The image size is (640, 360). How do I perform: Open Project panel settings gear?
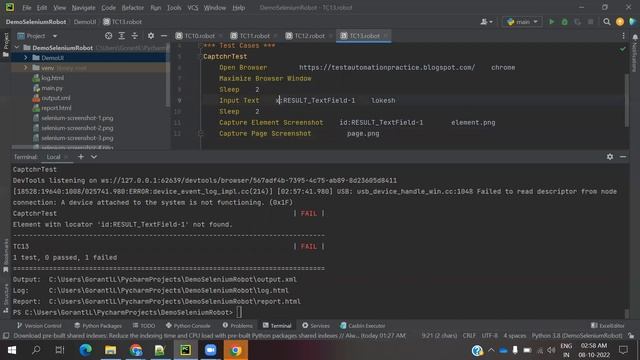(x=151, y=36)
